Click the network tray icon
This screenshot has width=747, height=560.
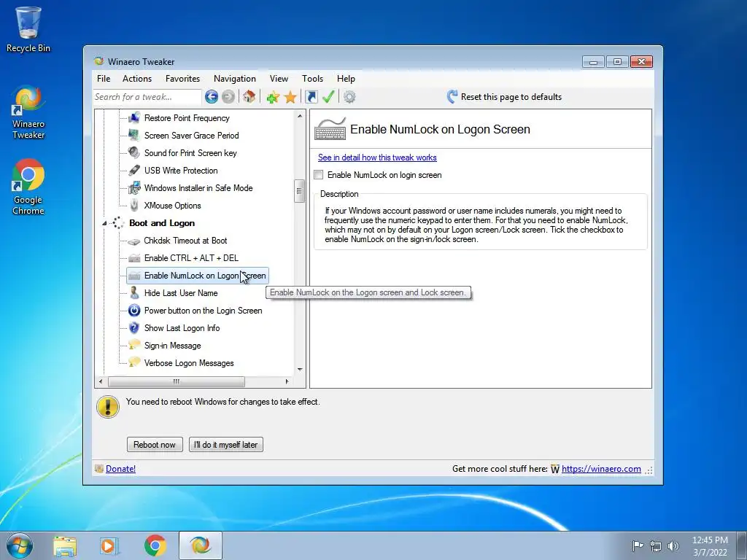coord(656,545)
